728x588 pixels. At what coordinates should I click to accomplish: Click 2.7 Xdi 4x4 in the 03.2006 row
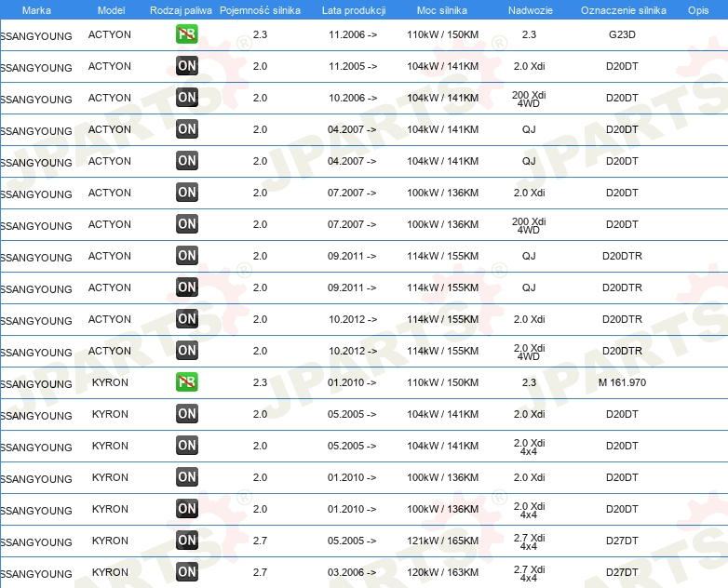530,574
